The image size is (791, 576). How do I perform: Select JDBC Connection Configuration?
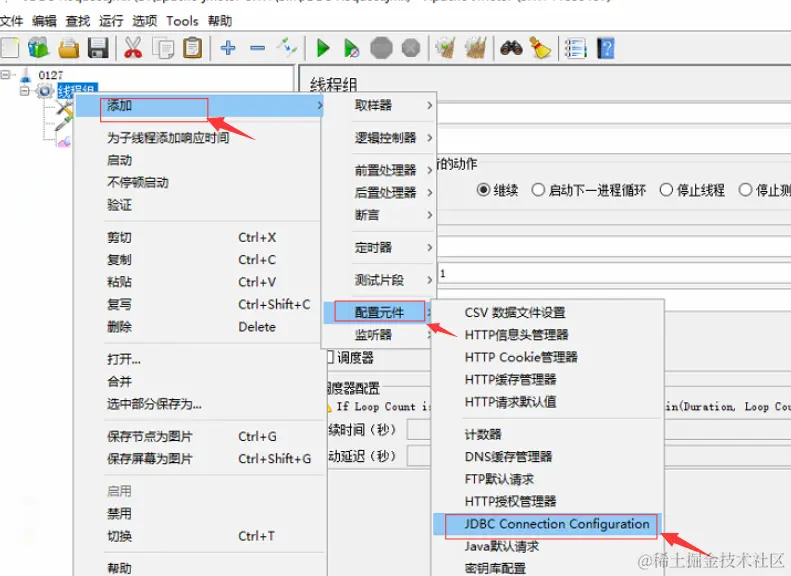548,524
